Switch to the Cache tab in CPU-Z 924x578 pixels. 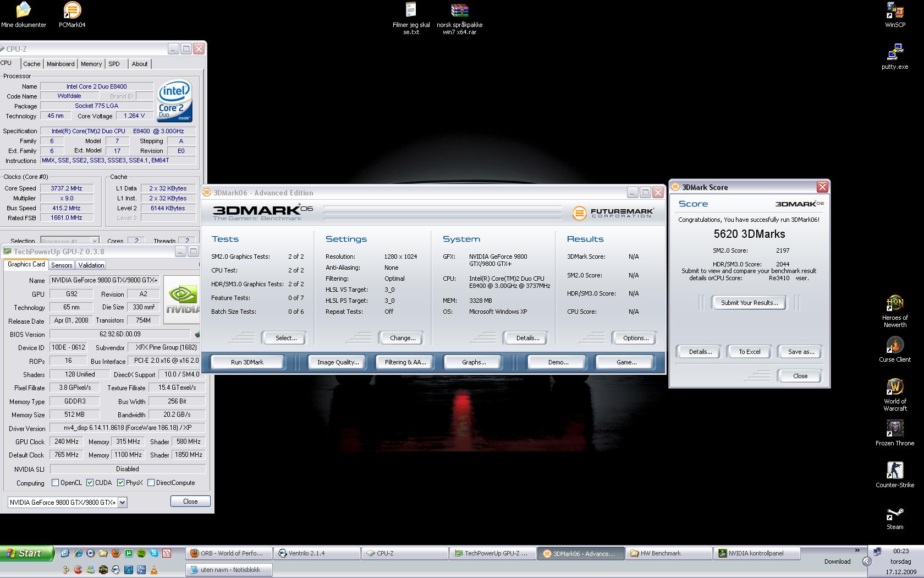[x=31, y=64]
